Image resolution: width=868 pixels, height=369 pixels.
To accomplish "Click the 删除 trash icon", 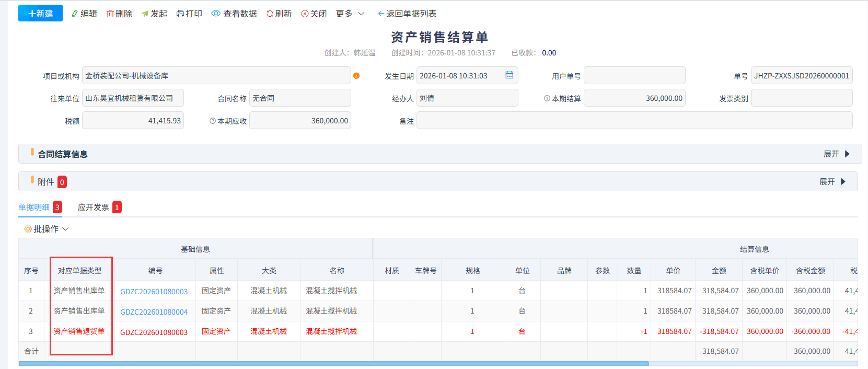I will pos(110,14).
